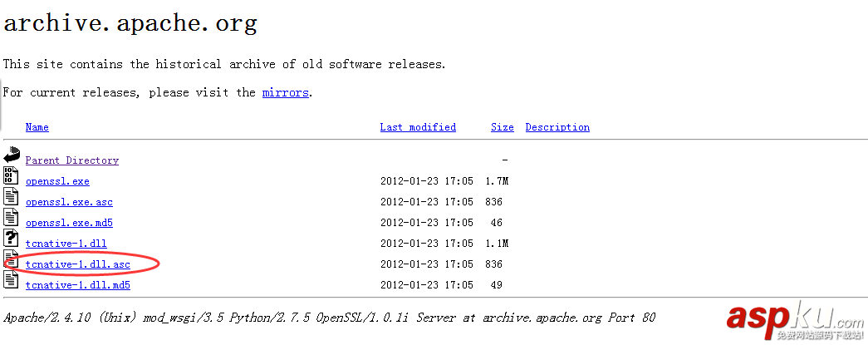Click the text file icon beside tcnative-1.dll.md5

click(x=11, y=279)
